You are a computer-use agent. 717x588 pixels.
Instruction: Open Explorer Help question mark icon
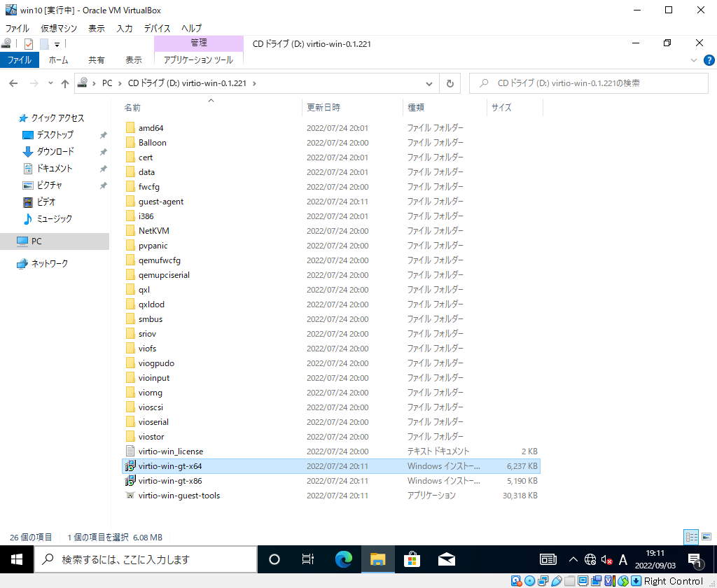(x=709, y=60)
